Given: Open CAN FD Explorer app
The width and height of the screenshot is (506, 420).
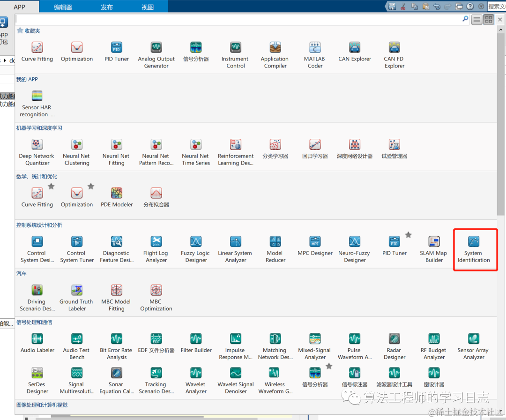Looking at the screenshot, I should click(x=394, y=55).
